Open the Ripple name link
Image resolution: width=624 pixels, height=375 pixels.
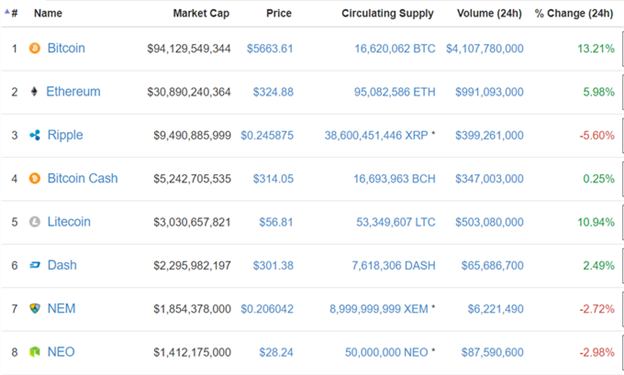65,135
